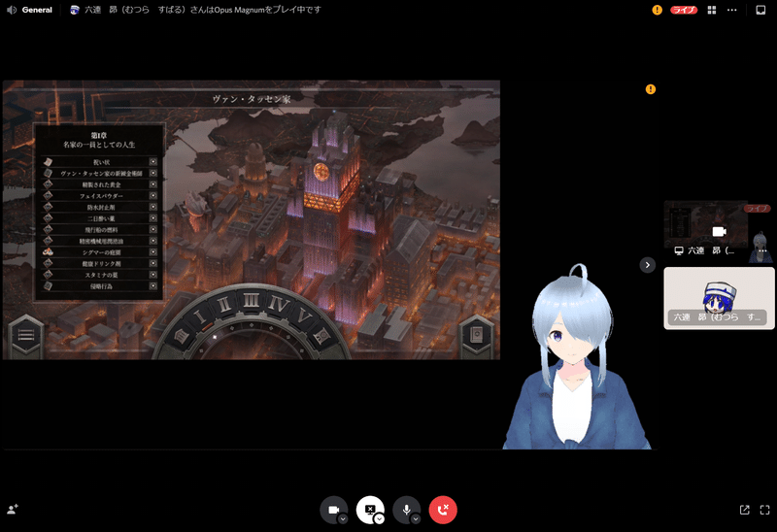The height and width of the screenshot is (532, 777).
Task: Enter full screen mode
Action: 764,510
